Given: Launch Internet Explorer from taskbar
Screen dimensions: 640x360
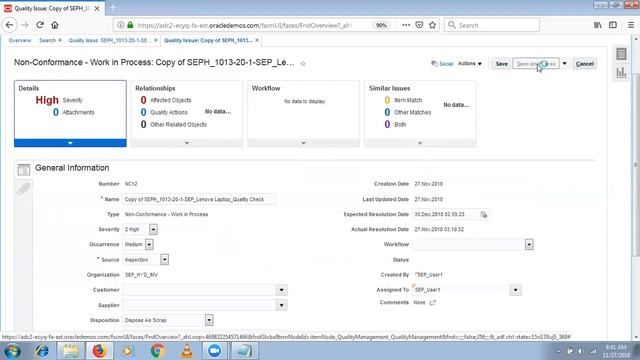Looking at the screenshot, I should point(41,351).
